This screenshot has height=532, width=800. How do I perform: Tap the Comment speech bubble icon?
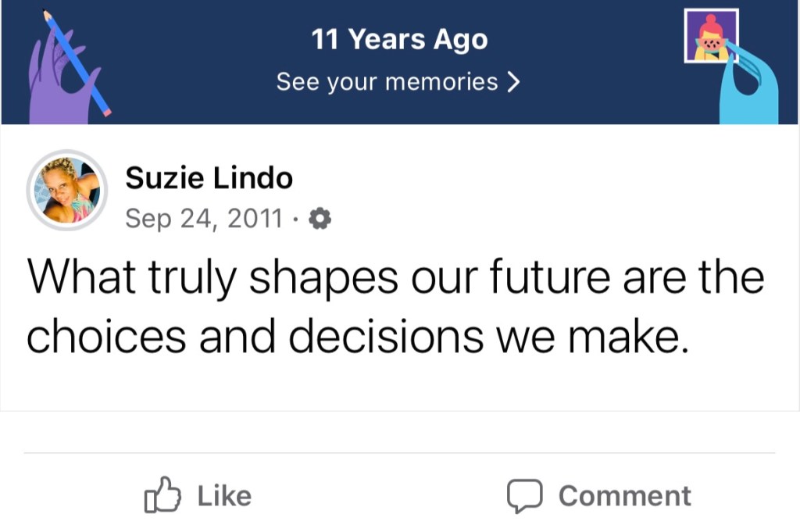click(524, 496)
